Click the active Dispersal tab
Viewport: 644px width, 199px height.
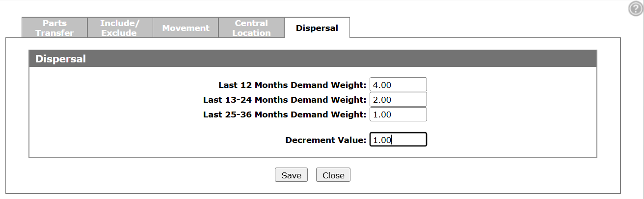click(x=317, y=28)
